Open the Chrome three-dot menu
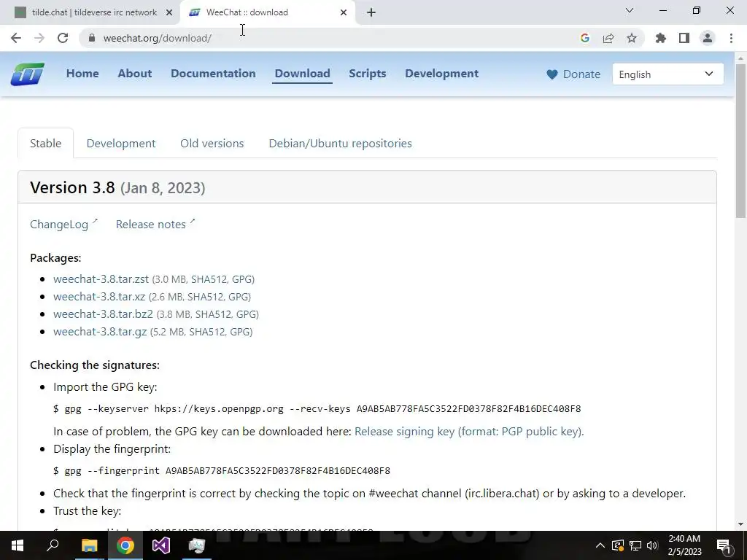This screenshot has width=747, height=560. point(731,38)
